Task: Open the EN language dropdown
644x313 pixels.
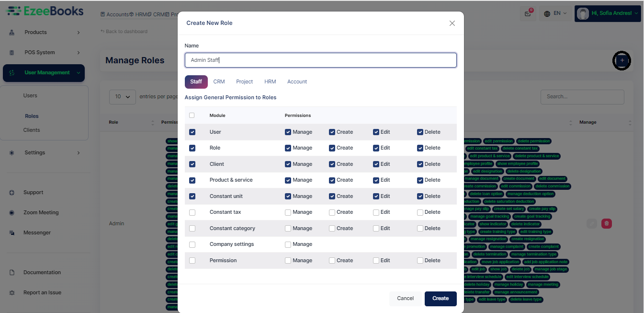Action: click(x=554, y=14)
